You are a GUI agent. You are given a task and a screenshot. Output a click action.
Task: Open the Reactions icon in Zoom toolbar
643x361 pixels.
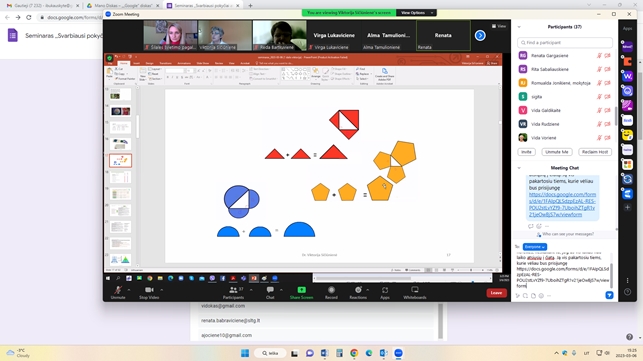[x=358, y=290]
